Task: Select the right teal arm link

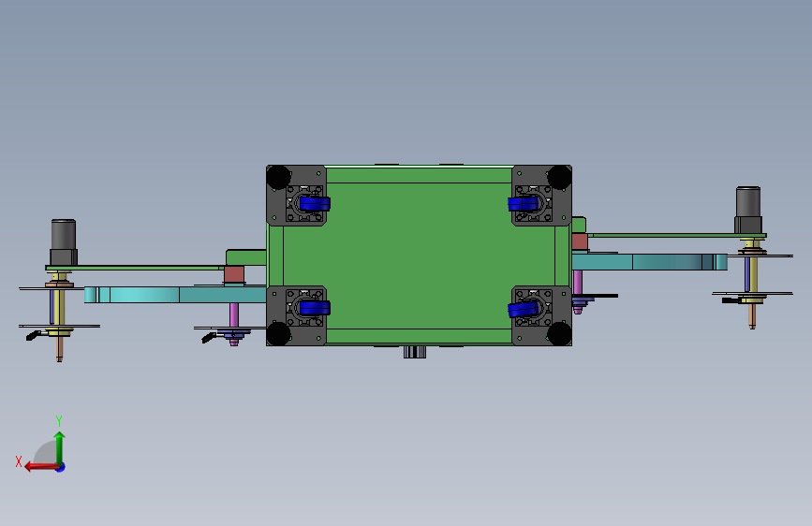Action: coord(649,262)
